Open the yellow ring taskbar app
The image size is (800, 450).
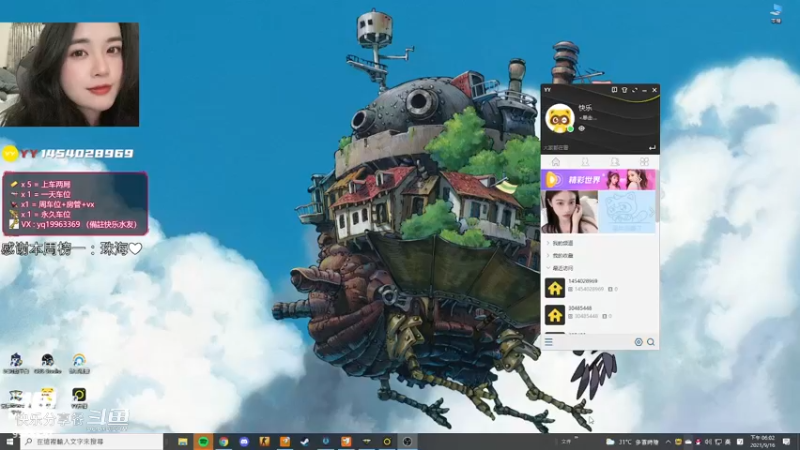click(387, 441)
